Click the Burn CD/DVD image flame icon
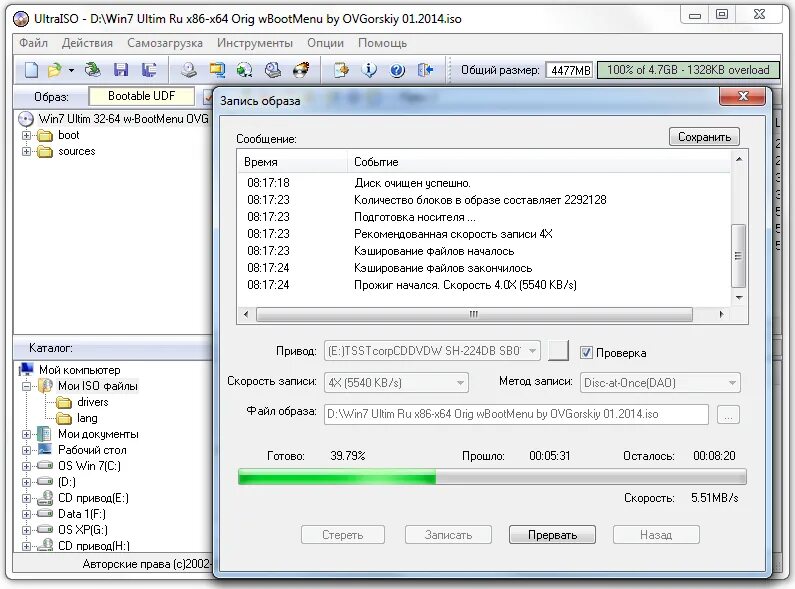This screenshot has width=795, height=589. (x=301, y=70)
